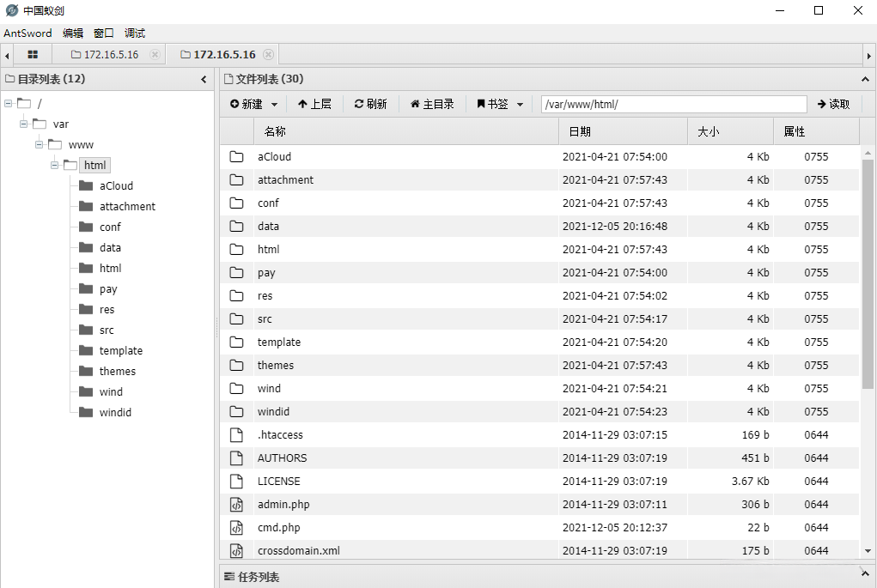Collapse the www tree node
The image size is (877, 588).
pyautogui.click(x=40, y=145)
